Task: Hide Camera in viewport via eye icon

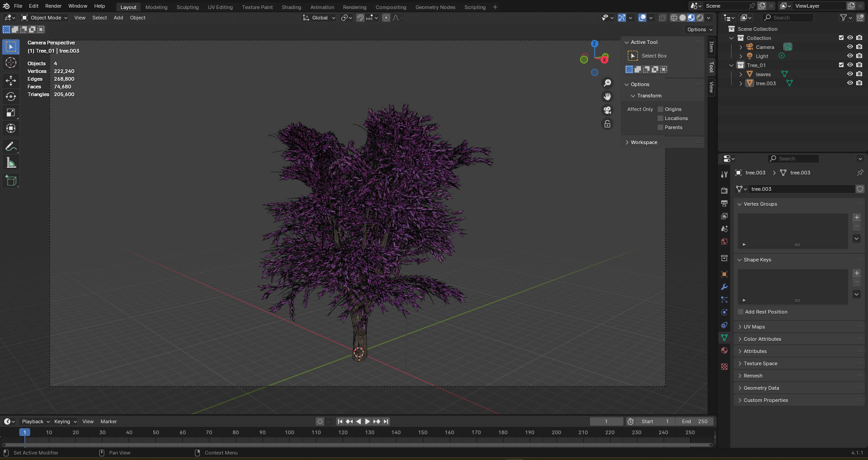Action: pos(850,47)
